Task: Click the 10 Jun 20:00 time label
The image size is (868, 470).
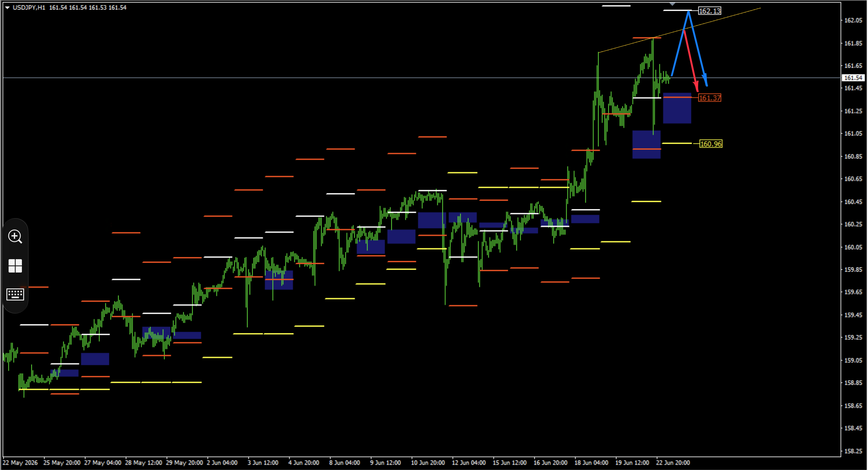Action: pyautogui.click(x=428, y=463)
